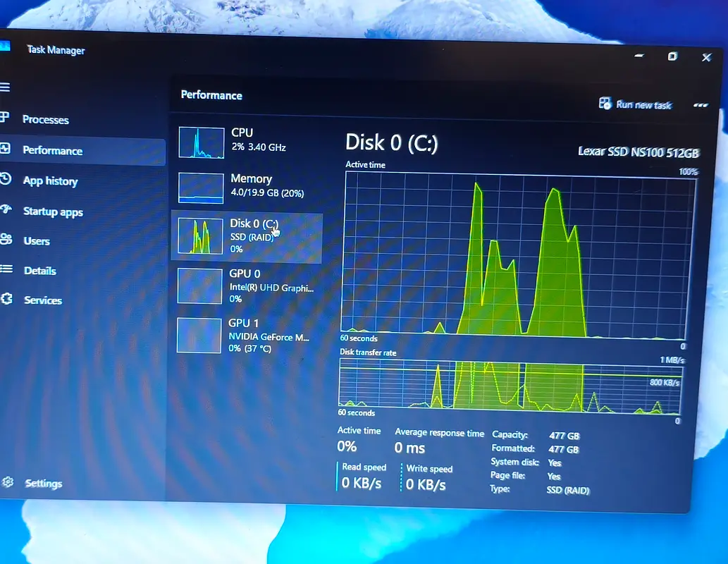Click the Performance header title
The width and height of the screenshot is (728, 564).
(x=211, y=95)
